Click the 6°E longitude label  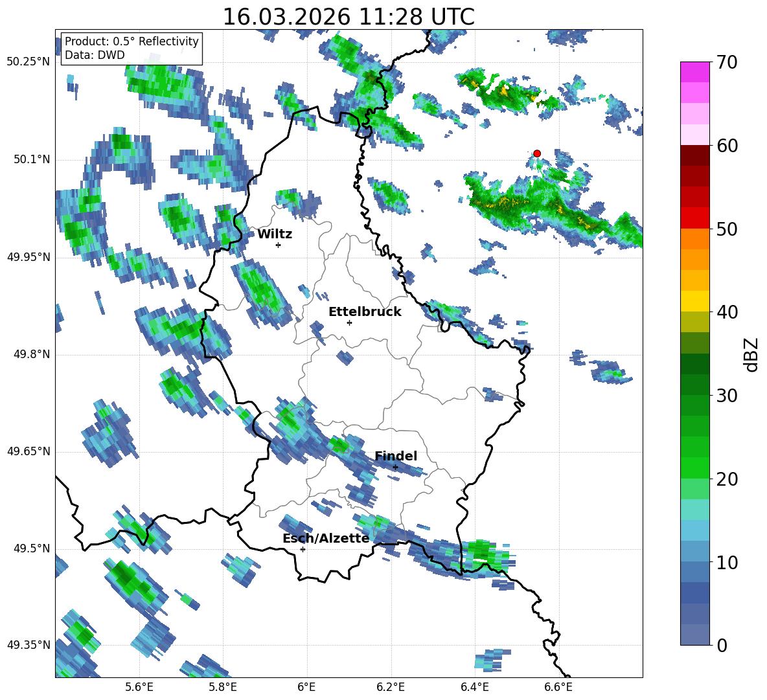(306, 687)
